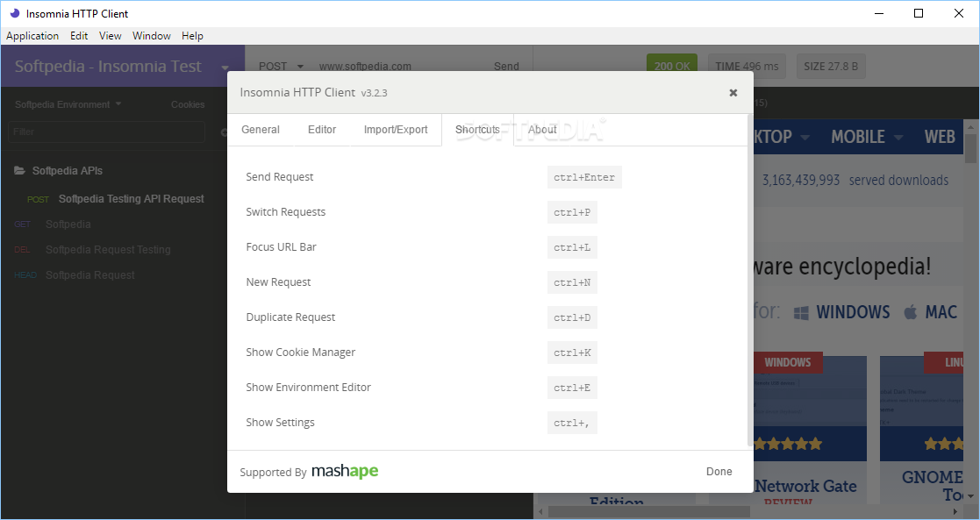This screenshot has height=520, width=980.
Task: Open the Application menu
Action: point(32,36)
